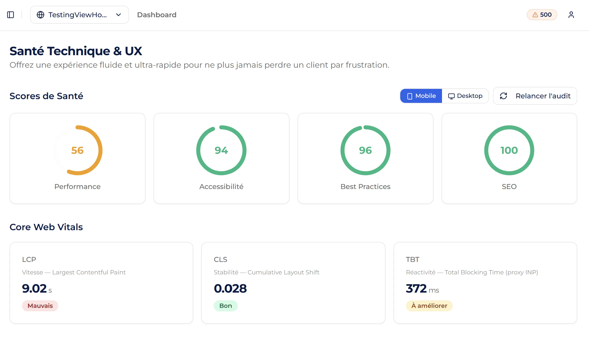Open the Dashboard menu item
The image size is (589, 364).
pos(157,15)
